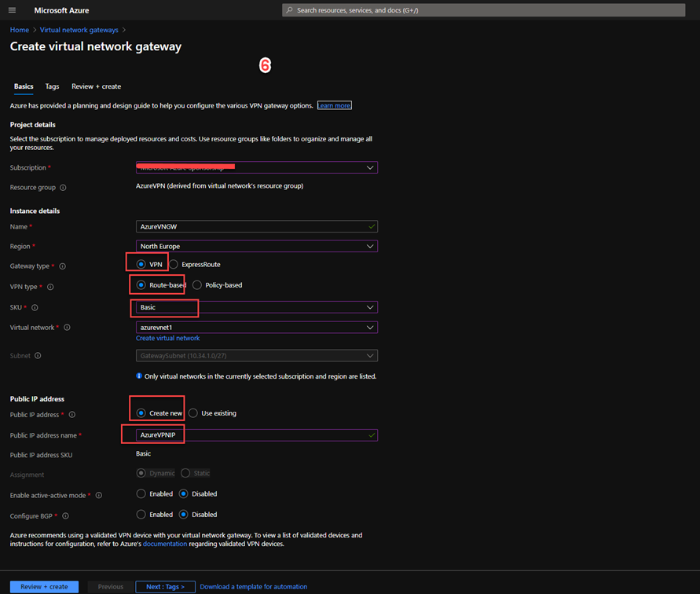Set Configure BGP to Disabled
The width and height of the screenshot is (700, 594).
click(184, 515)
